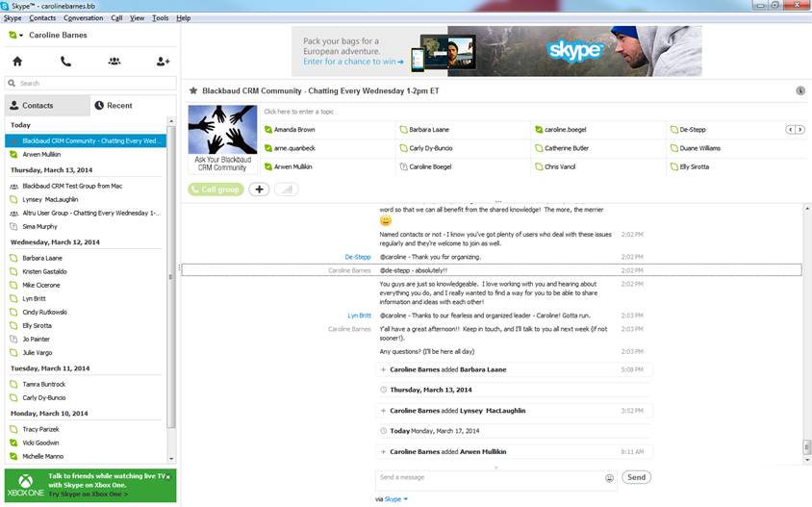Open the View menu
This screenshot has height=507, width=812.
tap(137, 17)
